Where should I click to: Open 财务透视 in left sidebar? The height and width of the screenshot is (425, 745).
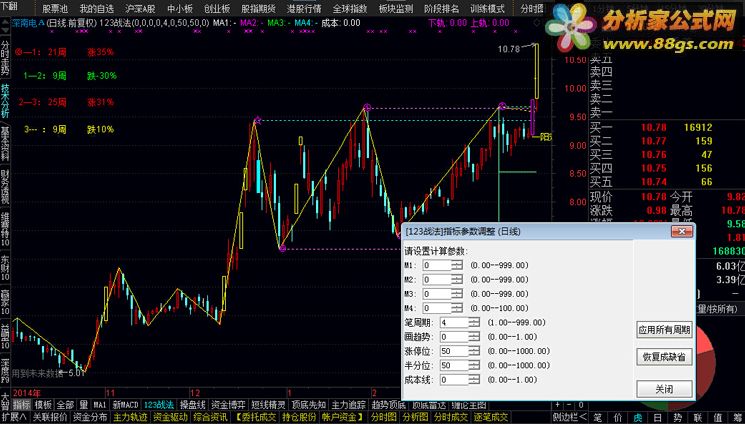[5, 186]
